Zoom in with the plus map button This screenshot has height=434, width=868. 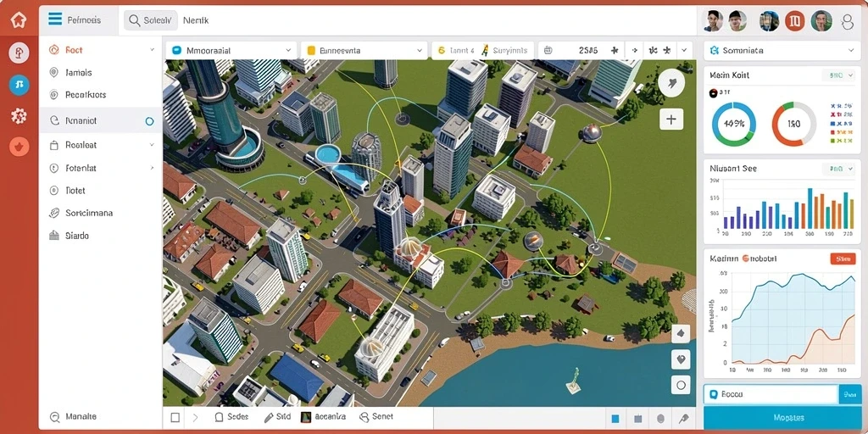[x=671, y=119]
